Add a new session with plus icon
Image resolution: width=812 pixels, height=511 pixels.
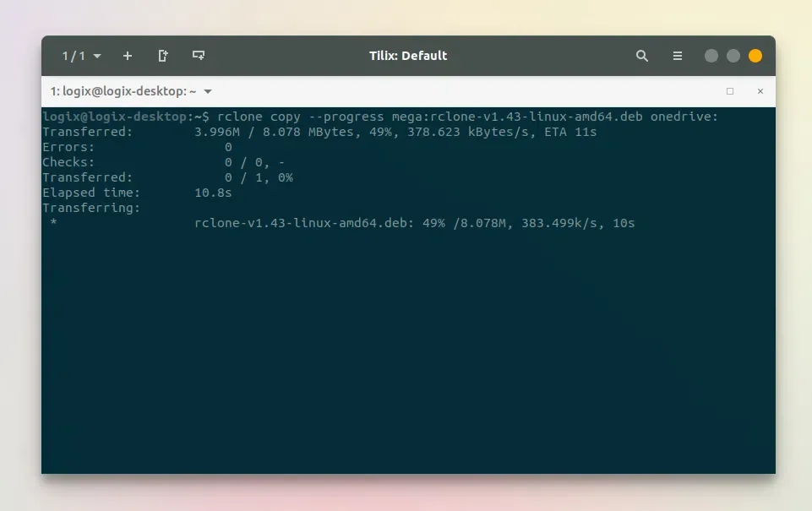coord(128,56)
